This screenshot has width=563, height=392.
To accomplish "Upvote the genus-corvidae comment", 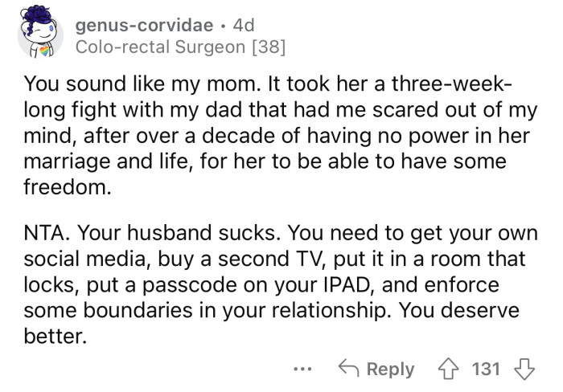I will pos(448,369).
